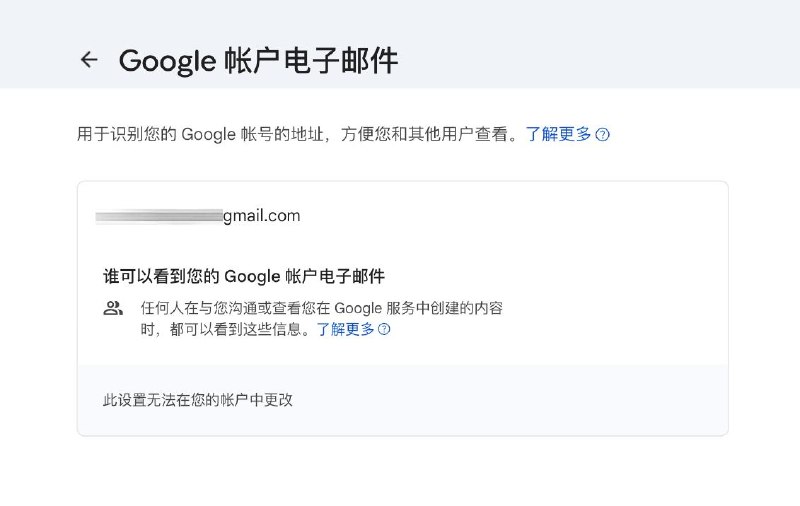This screenshot has height=506, width=800.
Task: Click the gmail.com address text
Action: [x=261, y=215]
